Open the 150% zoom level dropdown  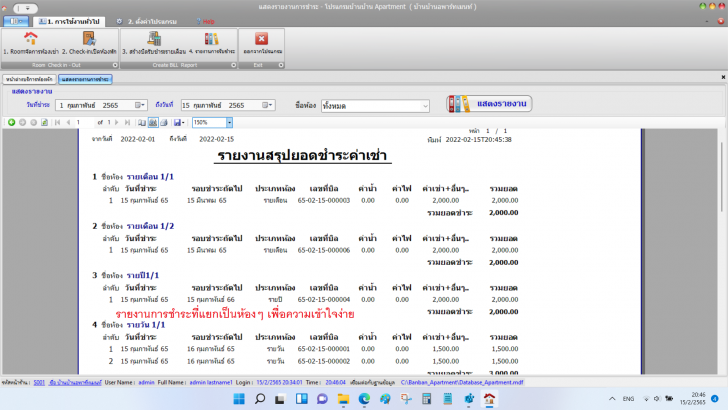point(229,123)
